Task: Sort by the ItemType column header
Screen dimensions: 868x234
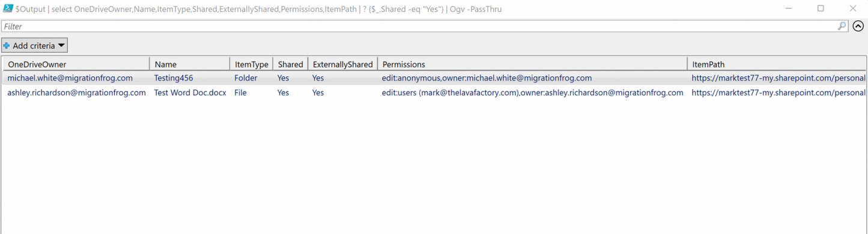Action: tap(251, 64)
